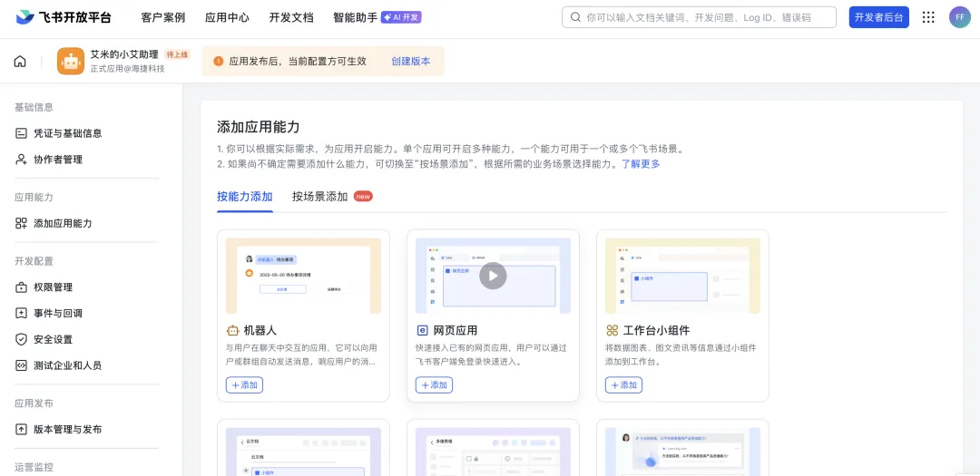Image resolution: width=980 pixels, height=476 pixels.
Task: Open 测试企业和人员 page
Action: point(67,365)
